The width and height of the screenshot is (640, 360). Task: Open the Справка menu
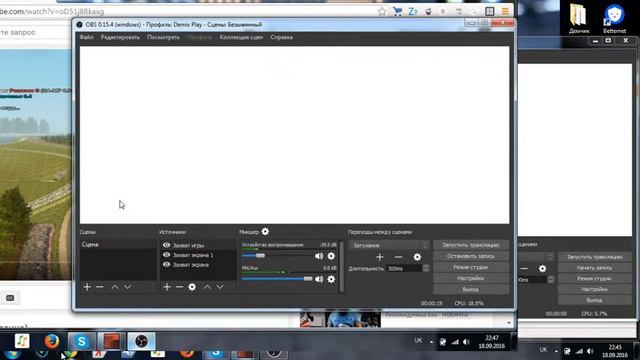click(x=281, y=37)
